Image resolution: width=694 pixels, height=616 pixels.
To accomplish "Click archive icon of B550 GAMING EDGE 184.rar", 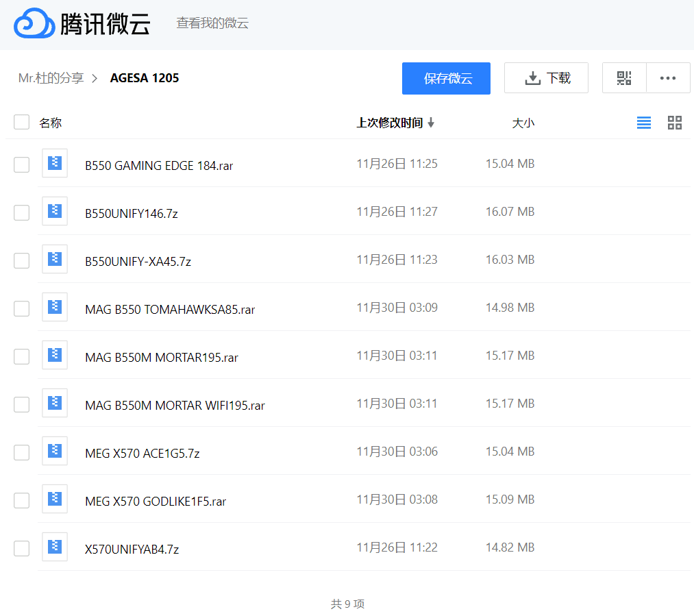I will 55,163.
